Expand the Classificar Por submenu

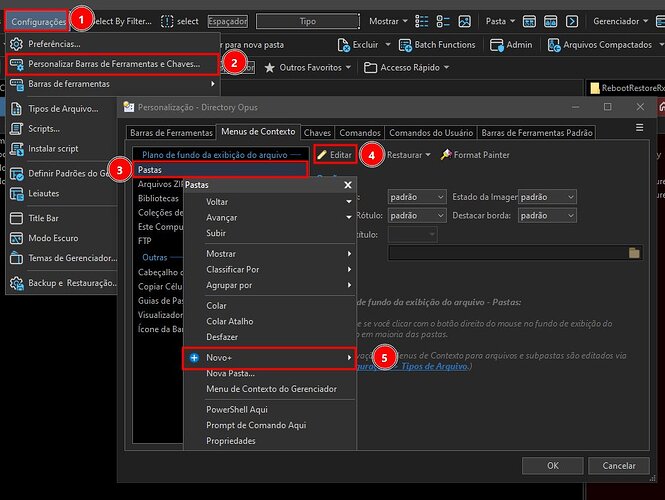point(270,269)
